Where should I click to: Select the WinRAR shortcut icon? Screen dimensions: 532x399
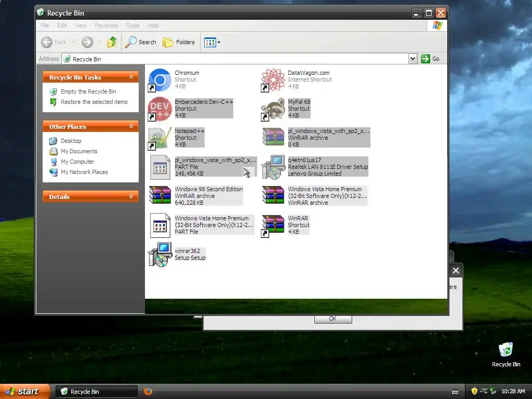[273, 225]
